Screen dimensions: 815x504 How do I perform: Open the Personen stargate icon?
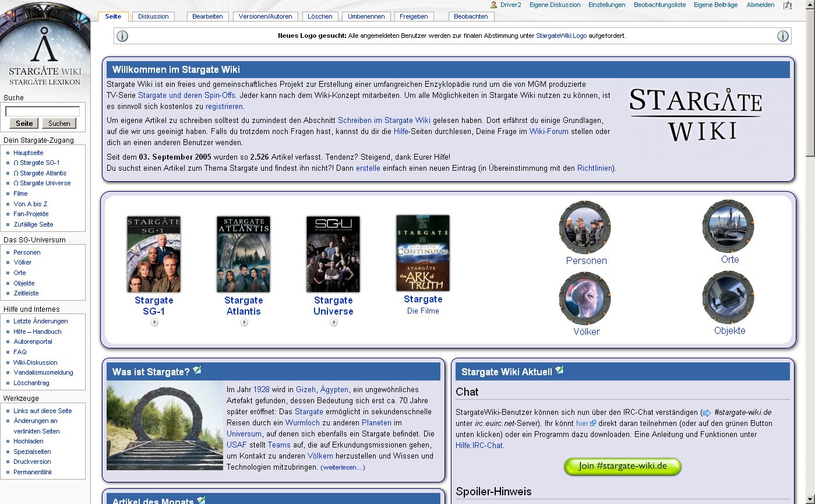click(585, 227)
